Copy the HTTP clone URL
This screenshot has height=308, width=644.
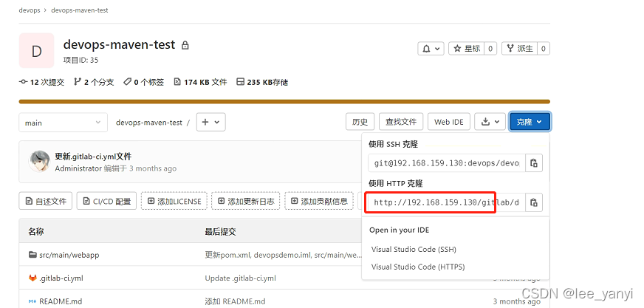click(x=534, y=202)
